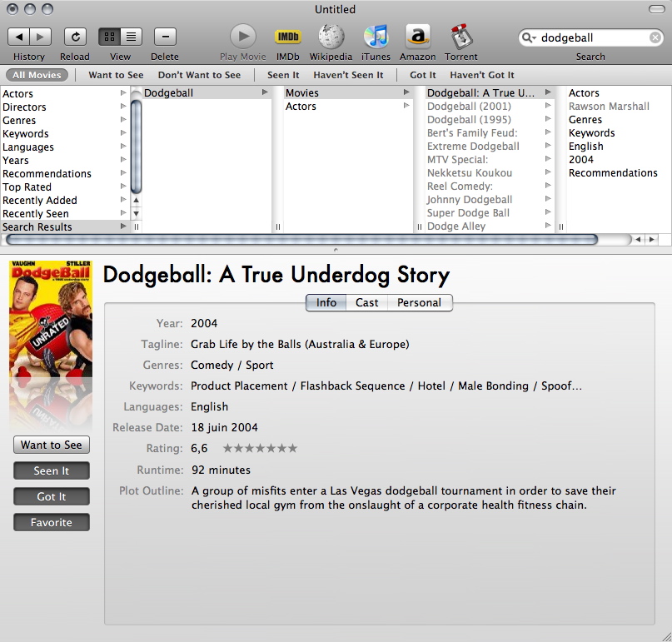Filter by Want to See
This screenshot has height=642, width=672.
point(116,75)
